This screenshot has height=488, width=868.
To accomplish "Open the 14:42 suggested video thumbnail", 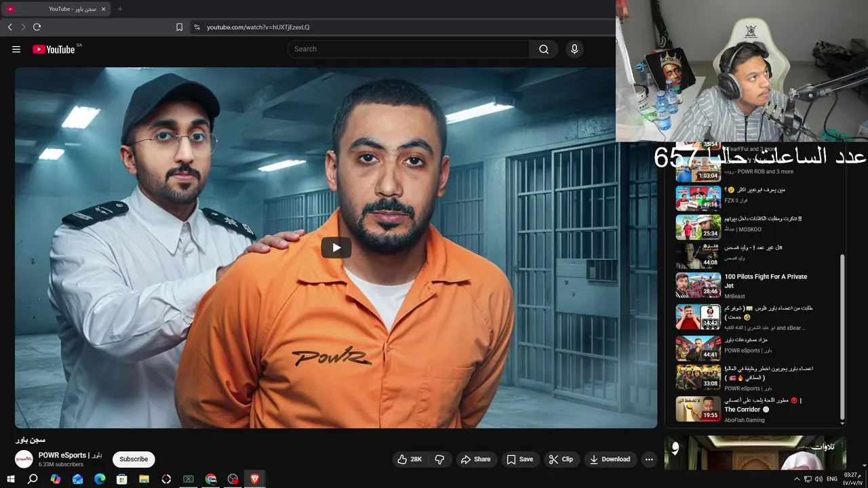I will click(698, 317).
